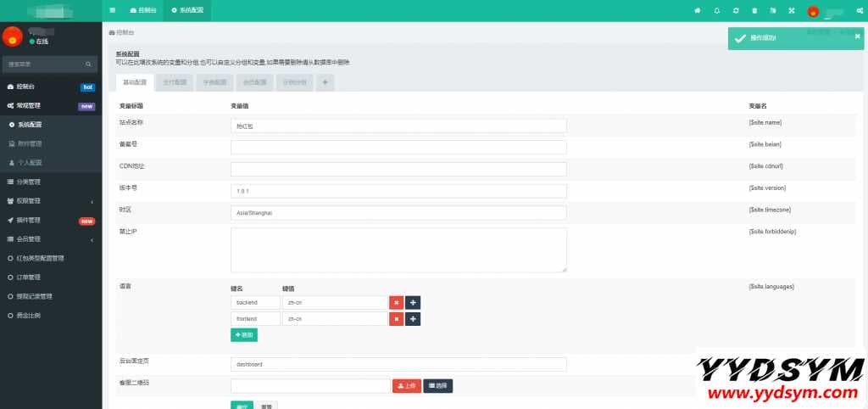Image resolution: width=868 pixels, height=409 pixels.
Task: Dismiss the 操作成功 success notification
Action: (x=858, y=36)
